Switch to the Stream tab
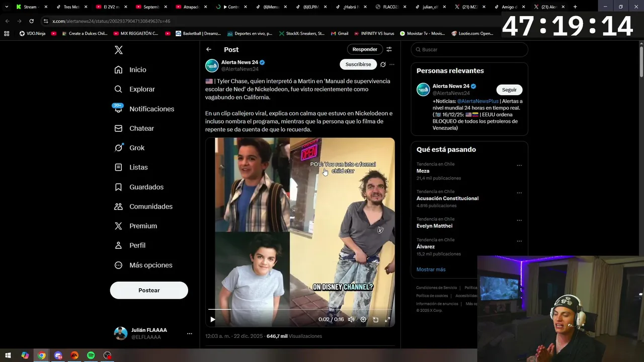 tap(31, 7)
